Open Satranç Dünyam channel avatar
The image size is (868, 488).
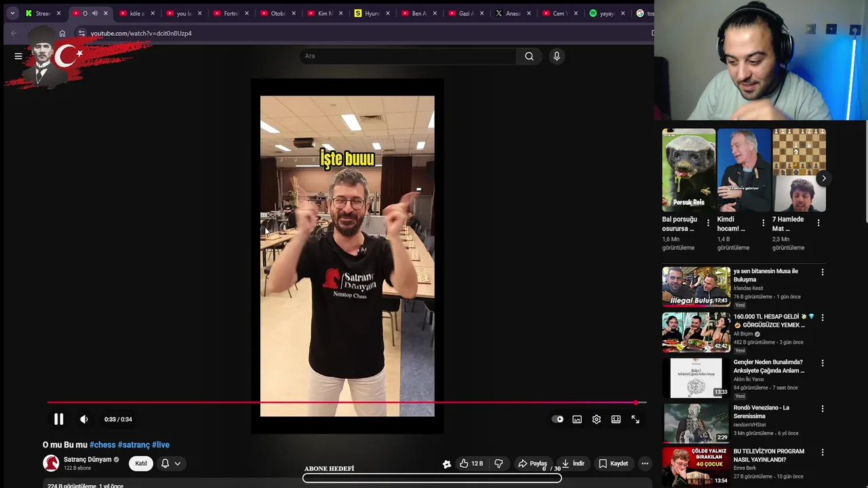tap(51, 464)
